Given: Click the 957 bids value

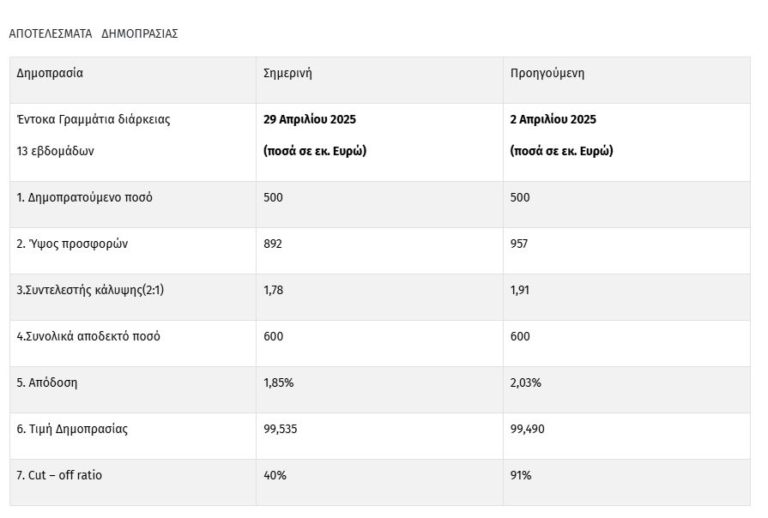Looking at the screenshot, I should point(520,244).
